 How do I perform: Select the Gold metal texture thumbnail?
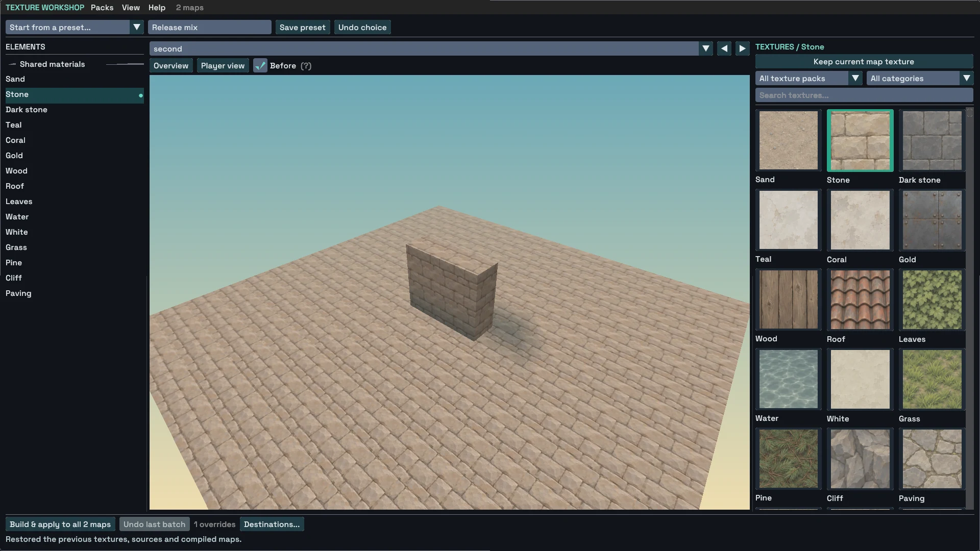(932, 220)
